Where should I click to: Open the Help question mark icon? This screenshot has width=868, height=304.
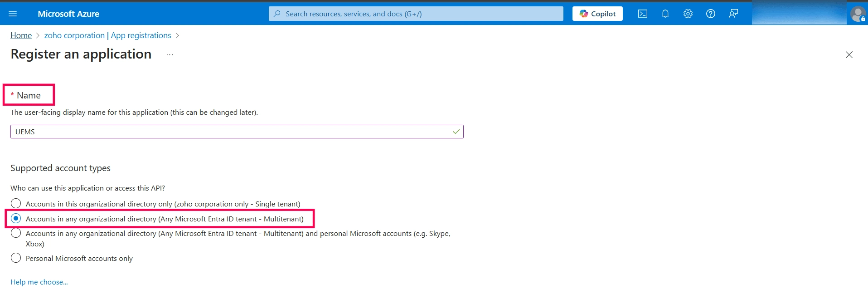(711, 14)
